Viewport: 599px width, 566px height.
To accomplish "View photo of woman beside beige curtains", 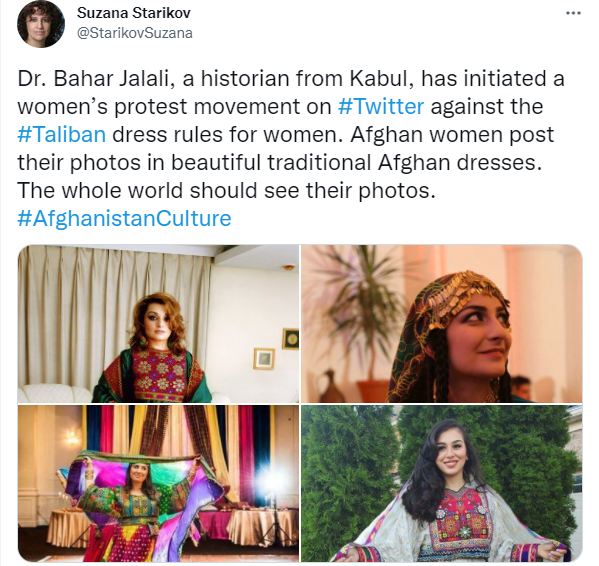I will [158, 324].
